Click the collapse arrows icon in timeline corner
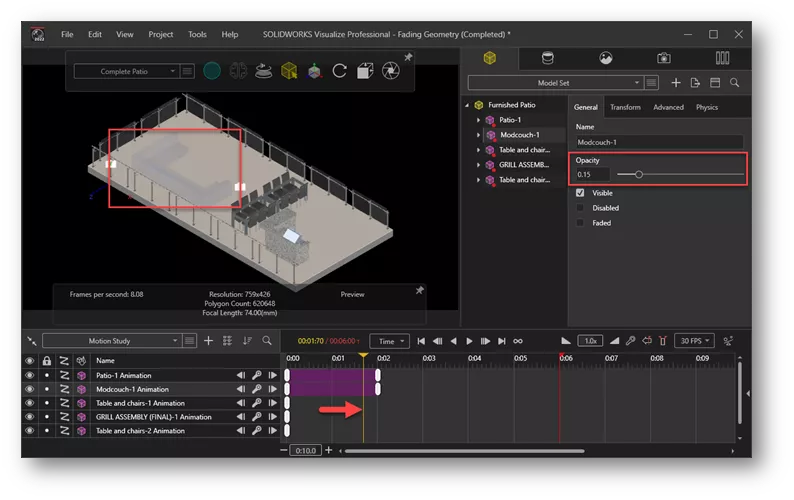Screen dimensions: 794x500 (x=32, y=341)
